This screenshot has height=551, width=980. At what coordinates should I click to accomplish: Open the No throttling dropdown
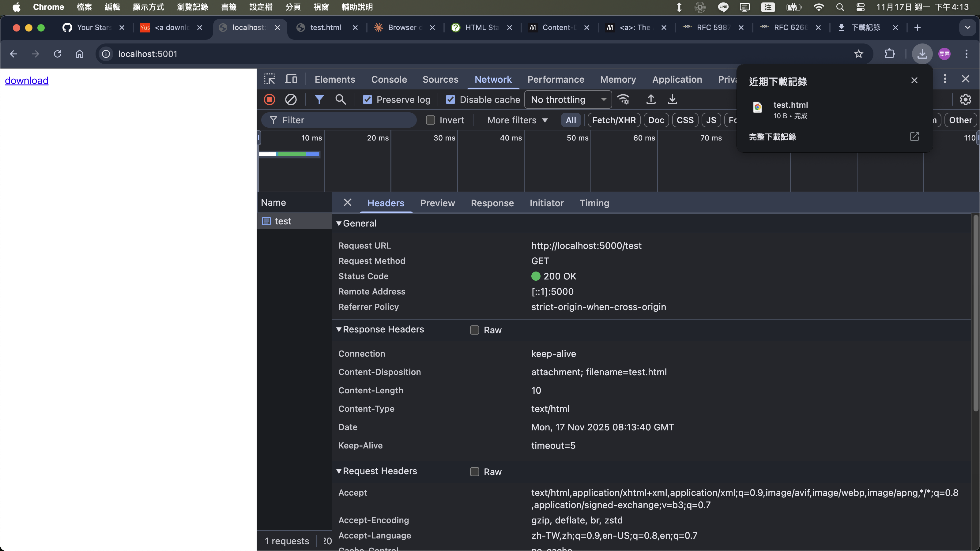(567, 99)
